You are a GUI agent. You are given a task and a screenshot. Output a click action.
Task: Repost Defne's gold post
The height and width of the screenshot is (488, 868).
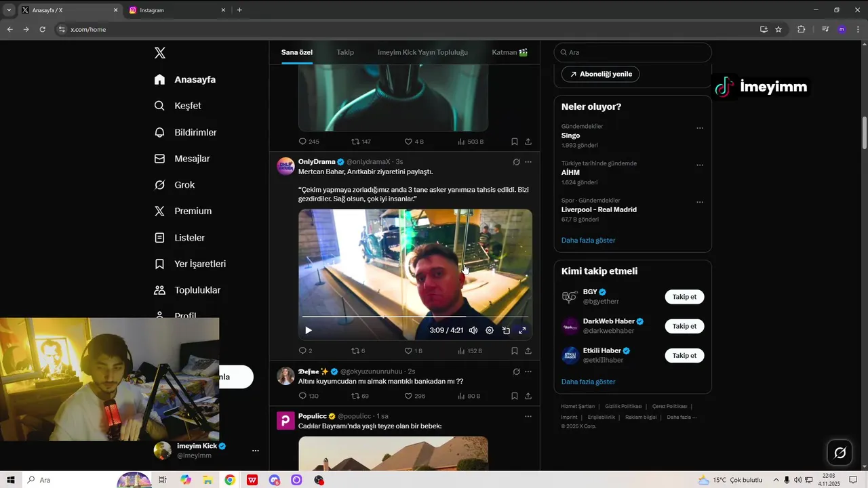tap(360, 396)
